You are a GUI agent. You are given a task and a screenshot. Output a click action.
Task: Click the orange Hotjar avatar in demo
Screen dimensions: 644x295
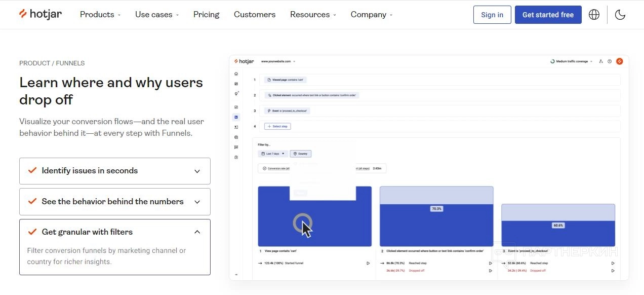tap(619, 61)
